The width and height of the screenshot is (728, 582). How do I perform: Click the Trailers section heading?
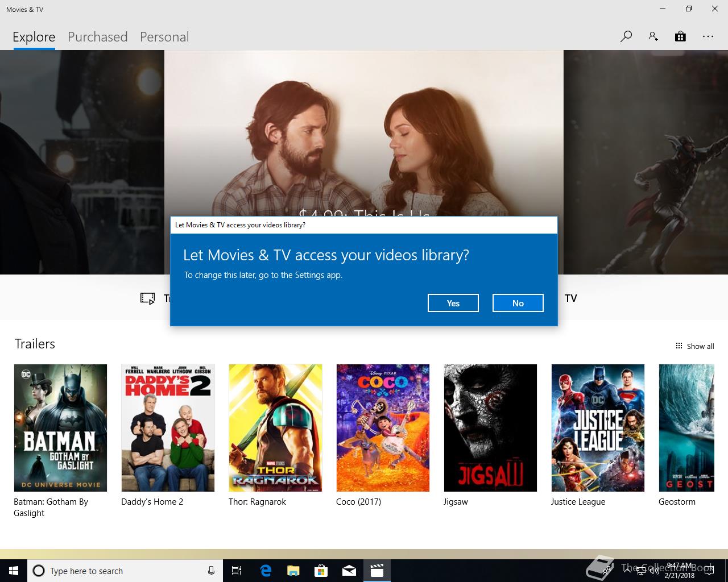pyautogui.click(x=35, y=344)
